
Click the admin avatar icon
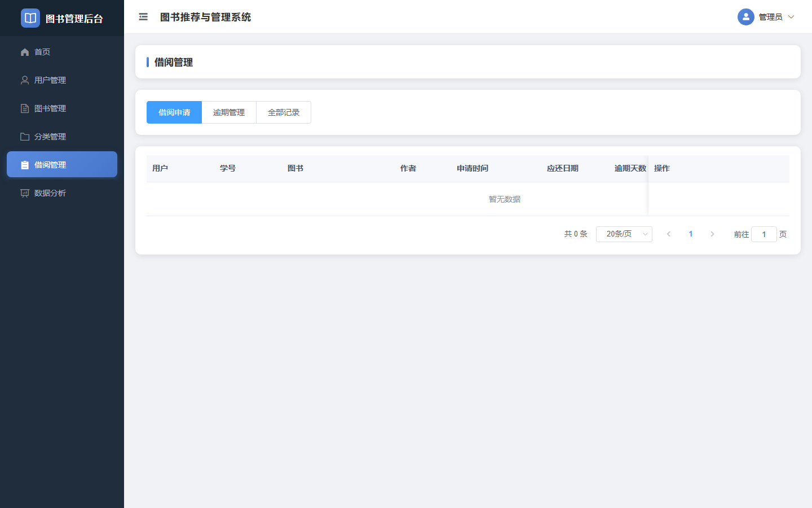(746, 17)
